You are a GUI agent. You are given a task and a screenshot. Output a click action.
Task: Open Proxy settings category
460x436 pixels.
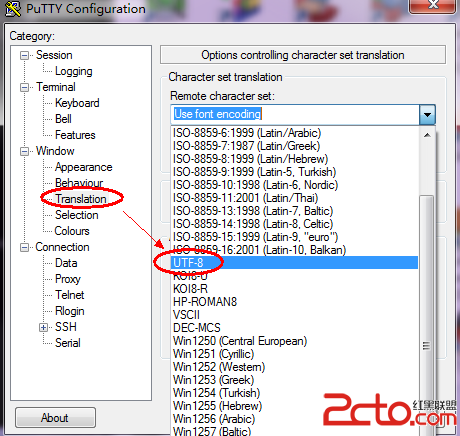coord(68,279)
